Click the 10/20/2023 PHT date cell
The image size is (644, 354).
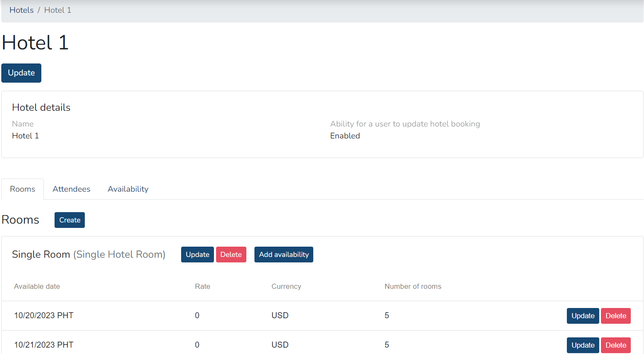pos(44,316)
